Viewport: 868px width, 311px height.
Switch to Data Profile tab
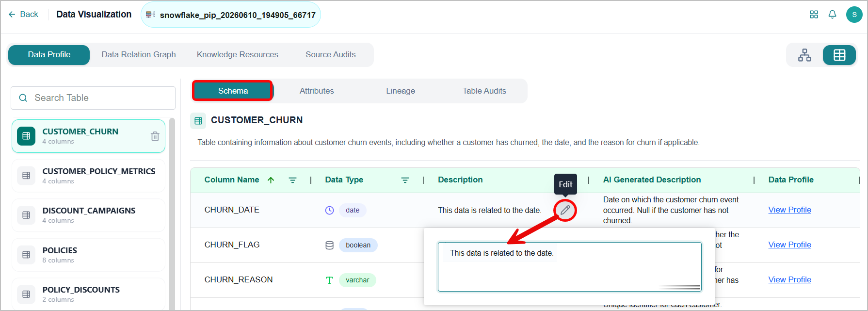(49, 55)
